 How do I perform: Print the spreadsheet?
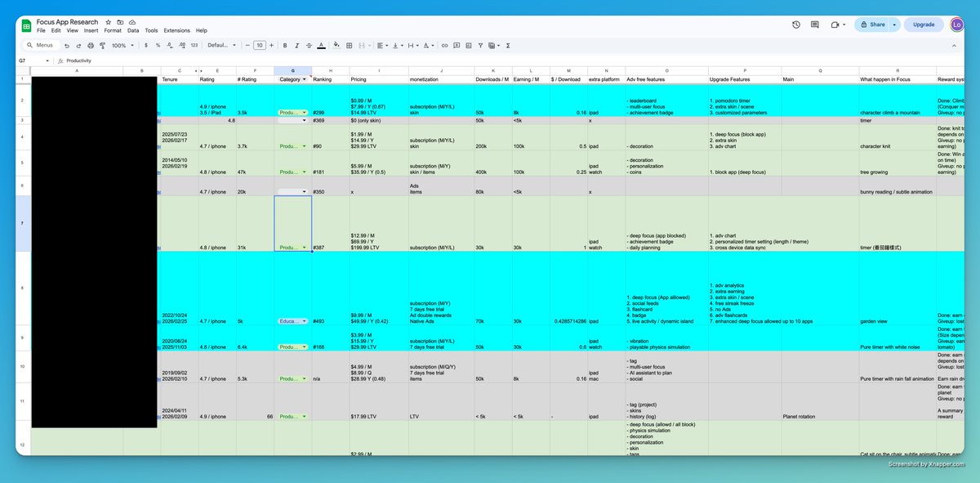point(91,45)
